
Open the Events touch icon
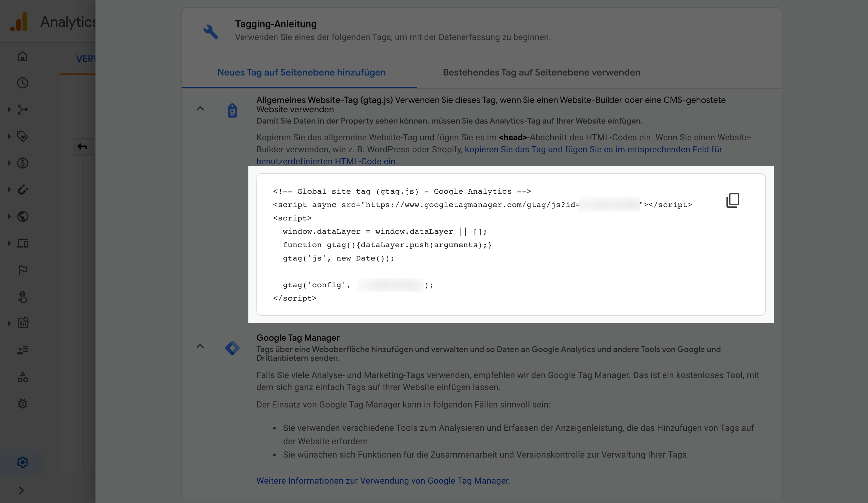click(23, 297)
